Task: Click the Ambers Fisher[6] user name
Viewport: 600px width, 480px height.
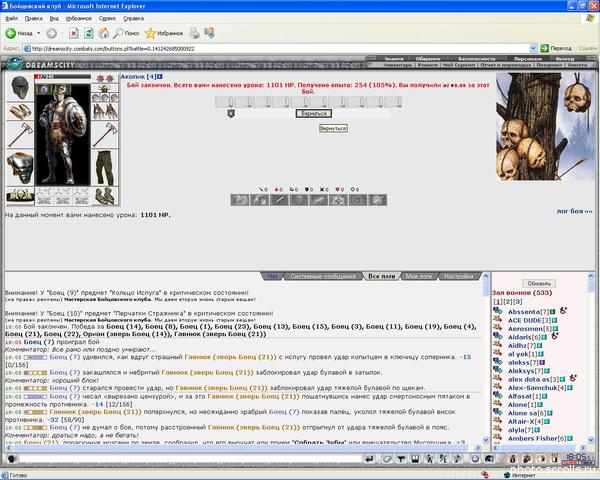Action: 537,438
